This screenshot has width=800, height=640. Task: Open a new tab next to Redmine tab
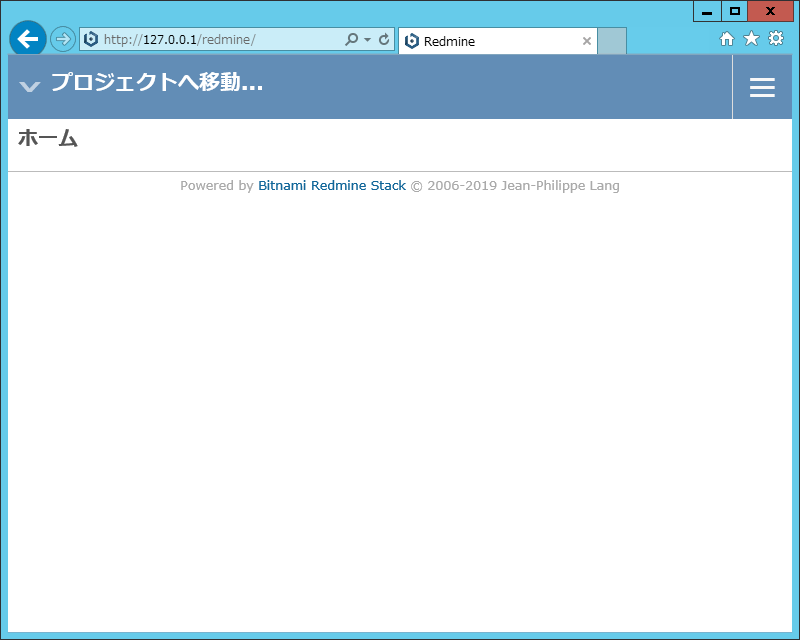pos(611,41)
